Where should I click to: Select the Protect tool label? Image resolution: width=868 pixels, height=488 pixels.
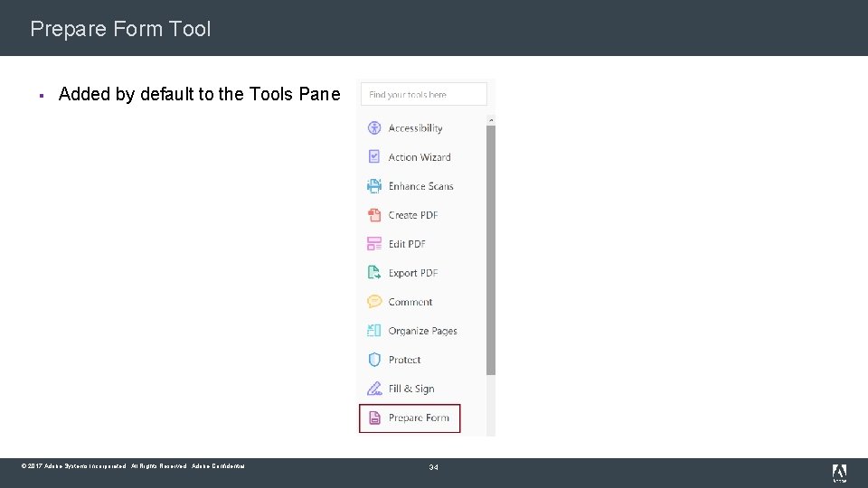pyautogui.click(x=404, y=360)
